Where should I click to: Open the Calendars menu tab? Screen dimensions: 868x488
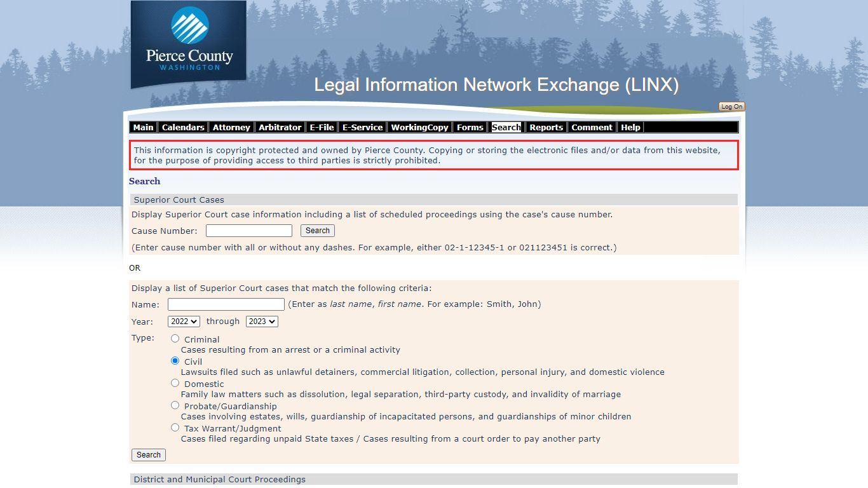183,127
